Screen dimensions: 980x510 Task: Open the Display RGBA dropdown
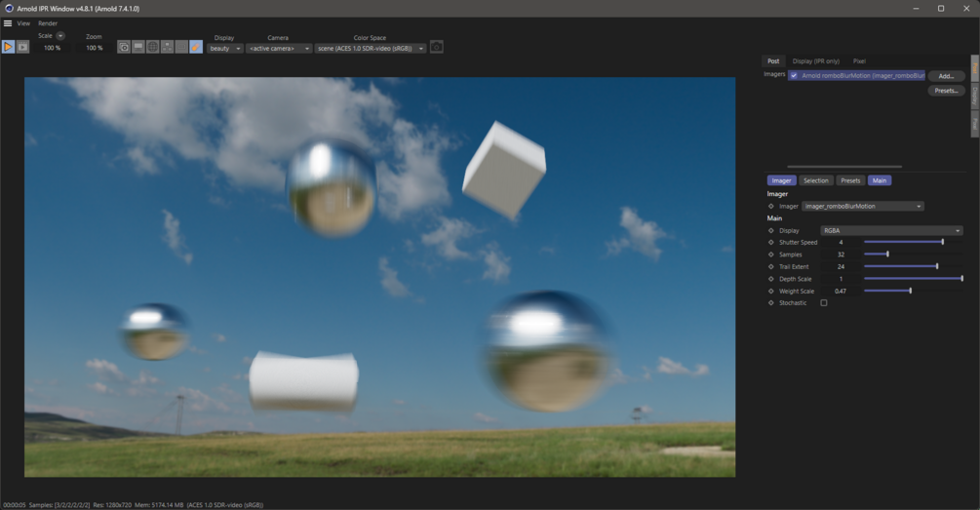891,230
